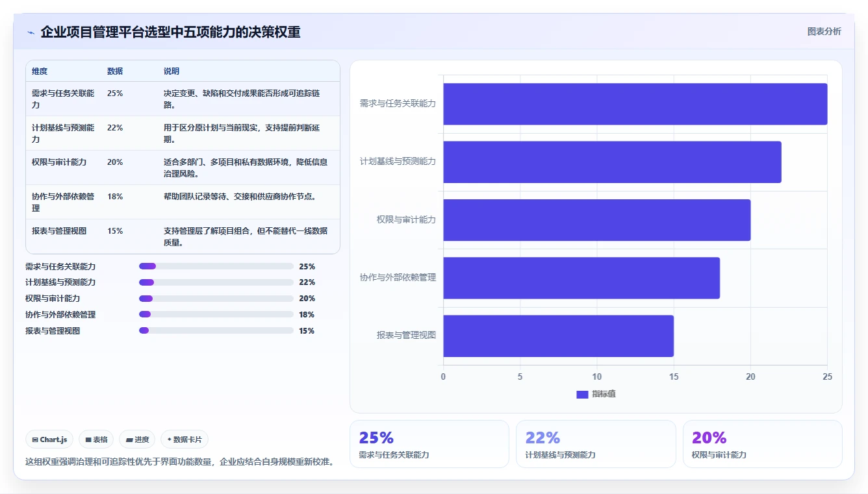Click the 权限与审计能力 label on the chart axis
Viewport: 868px width, 494px height.
pyautogui.click(x=406, y=220)
